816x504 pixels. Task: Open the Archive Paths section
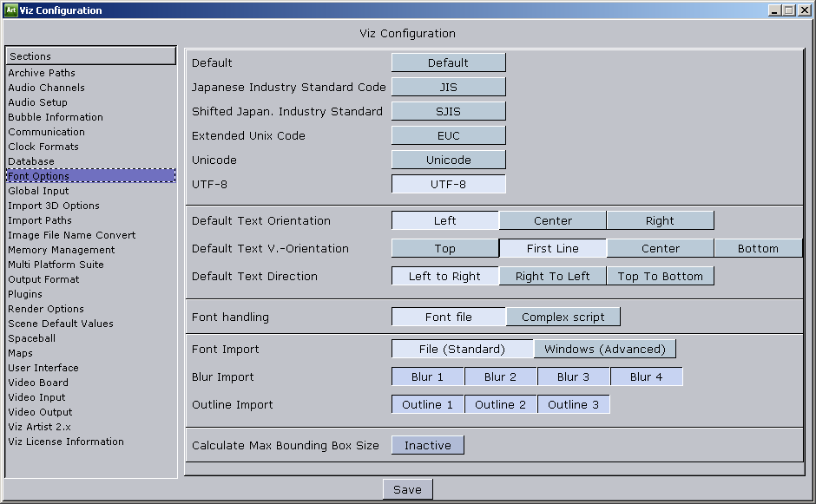click(42, 73)
